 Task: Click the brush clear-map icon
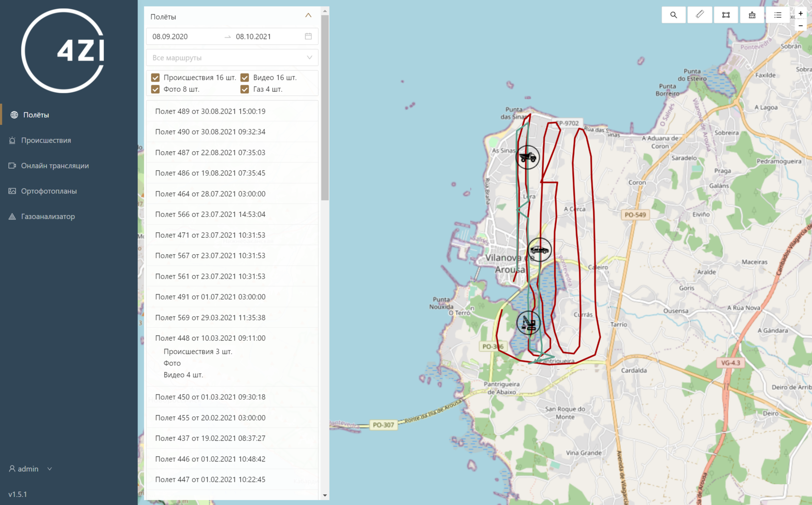click(x=752, y=15)
